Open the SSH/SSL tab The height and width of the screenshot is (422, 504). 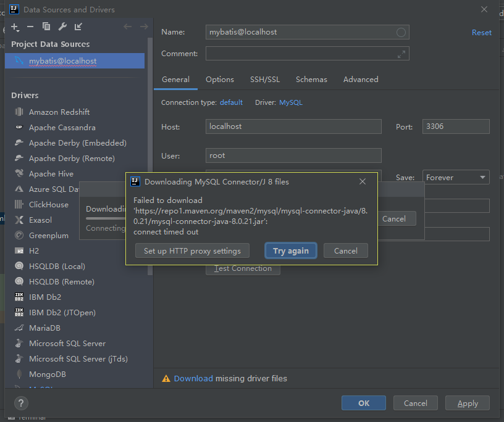point(265,80)
